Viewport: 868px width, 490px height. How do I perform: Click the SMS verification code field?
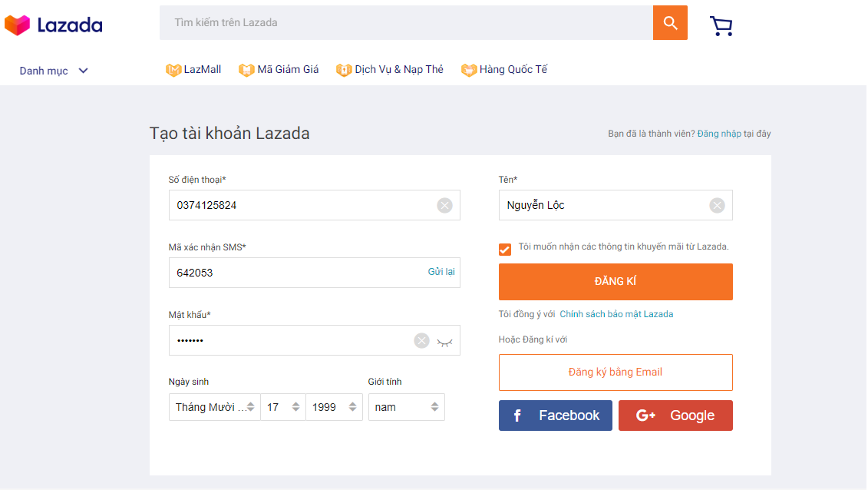pyautogui.click(x=315, y=273)
